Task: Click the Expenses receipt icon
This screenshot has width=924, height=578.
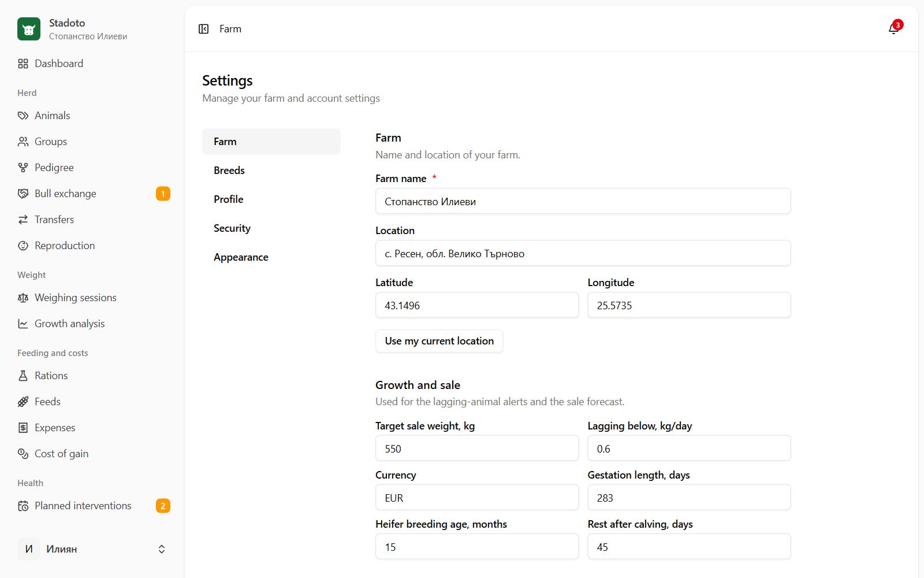Action: coord(23,428)
